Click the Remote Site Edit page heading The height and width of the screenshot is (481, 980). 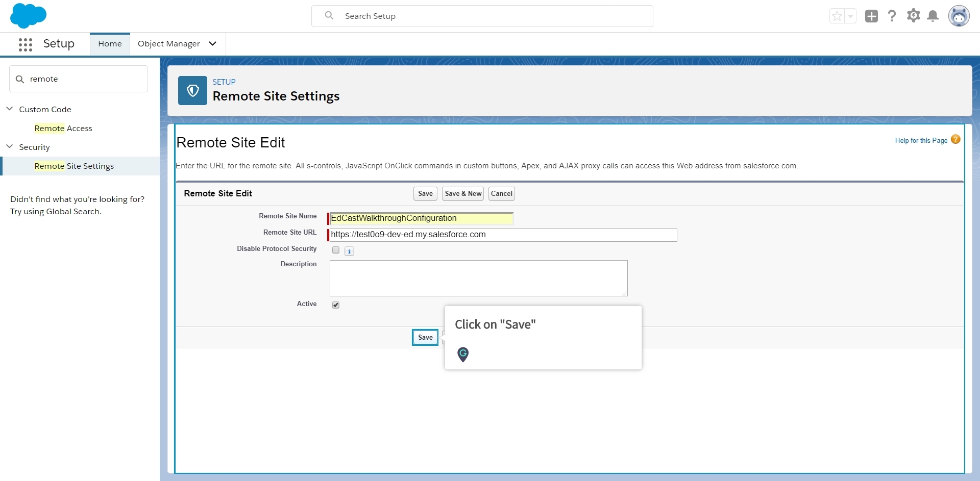pos(231,142)
